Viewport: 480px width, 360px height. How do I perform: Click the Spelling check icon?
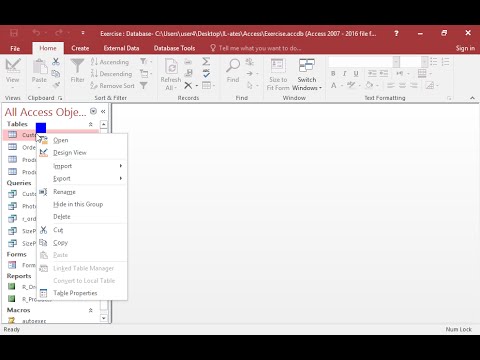point(206,73)
